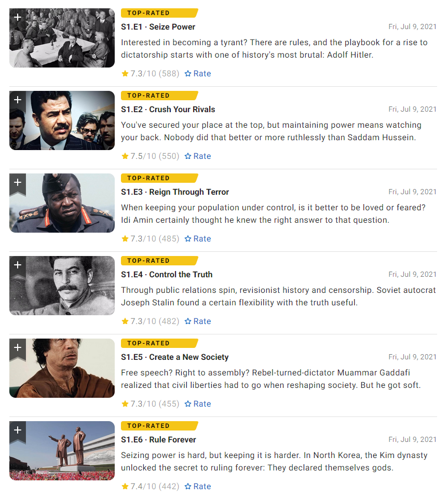
Task: Add Rule Forever episode to watchlist
Action: click(x=18, y=431)
